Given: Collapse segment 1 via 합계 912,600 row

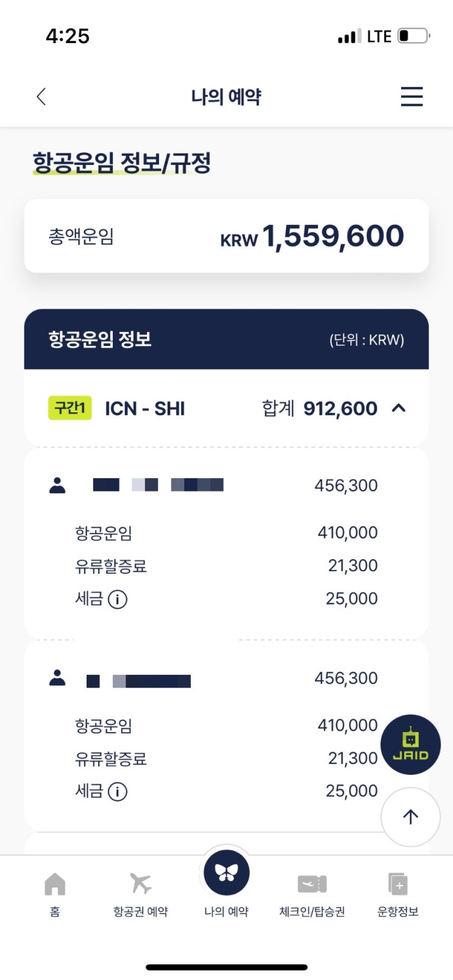Looking at the screenshot, I should 319,408.
